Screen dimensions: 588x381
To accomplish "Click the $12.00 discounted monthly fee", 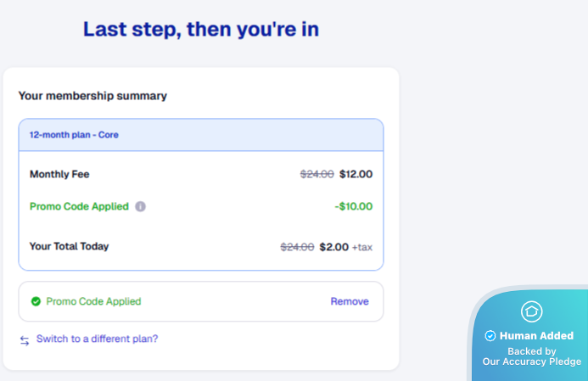I will click(356, 175).
